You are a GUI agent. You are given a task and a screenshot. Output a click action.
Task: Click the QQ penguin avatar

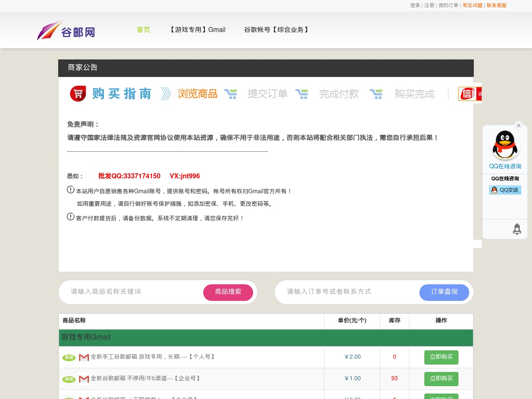(505, 145)
